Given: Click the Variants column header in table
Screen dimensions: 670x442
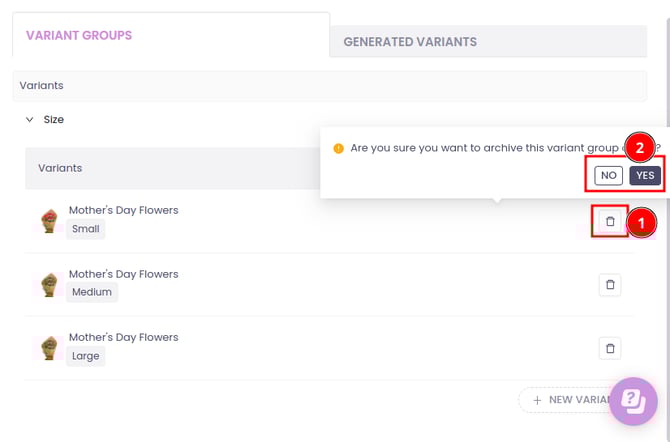Looking at the screenshot, I should (x=60, y=168).
